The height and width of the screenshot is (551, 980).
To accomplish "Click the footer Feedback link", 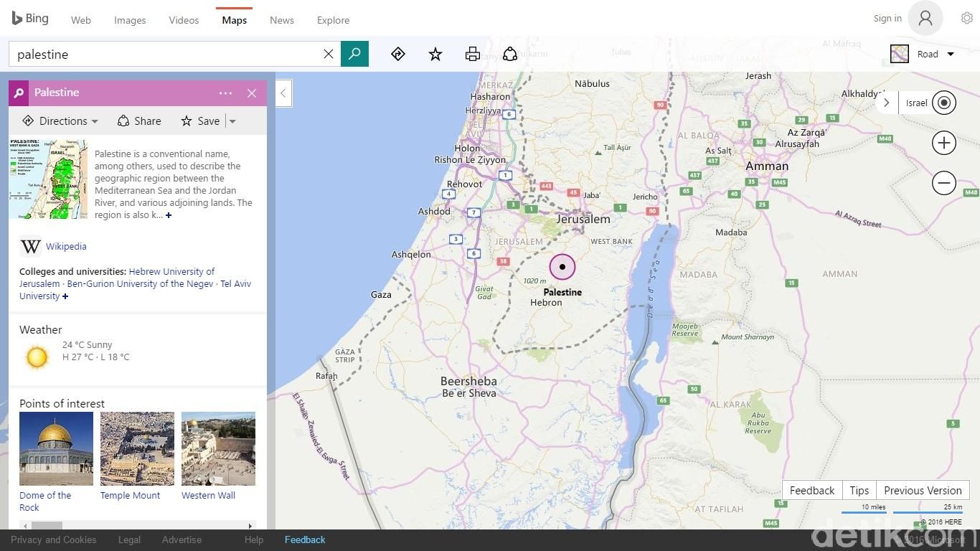I will 305,540.
